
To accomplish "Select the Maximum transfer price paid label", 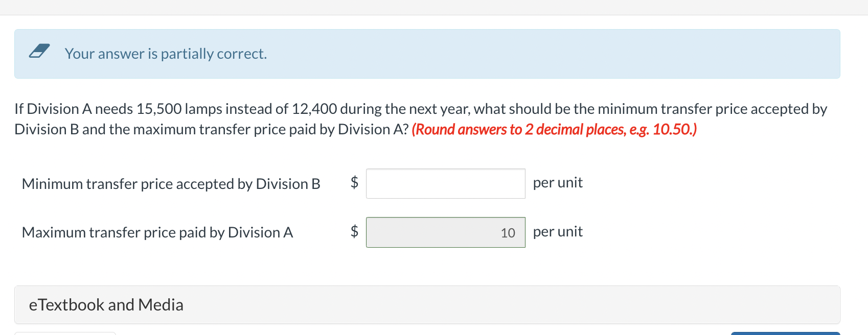I will pos(157,232).
